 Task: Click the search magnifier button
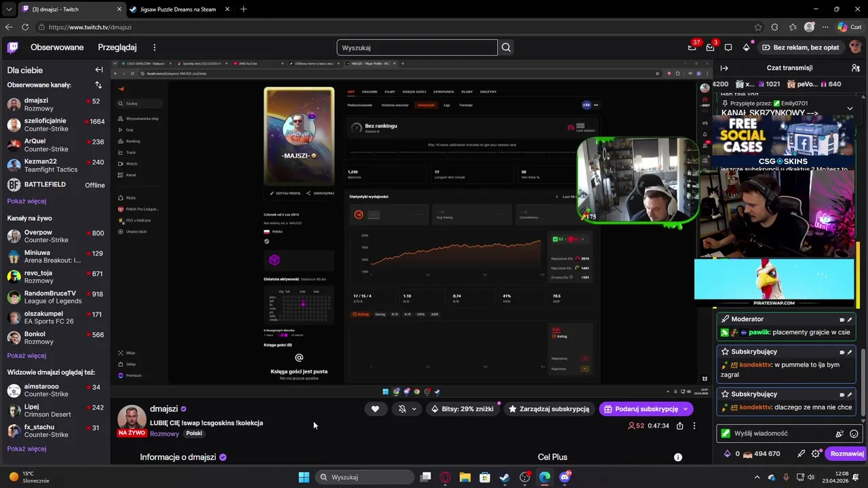pyautogui.click(x=506, y=47)
